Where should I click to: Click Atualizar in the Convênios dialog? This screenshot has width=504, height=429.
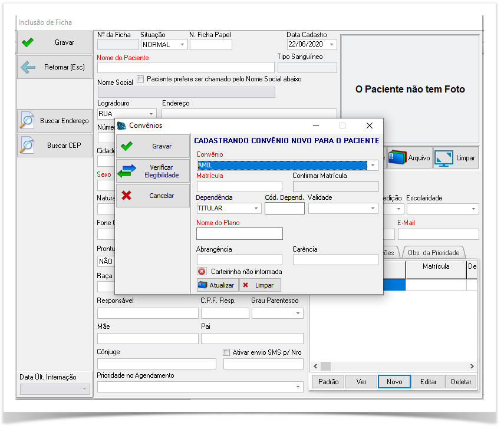(x=216, y=285)
